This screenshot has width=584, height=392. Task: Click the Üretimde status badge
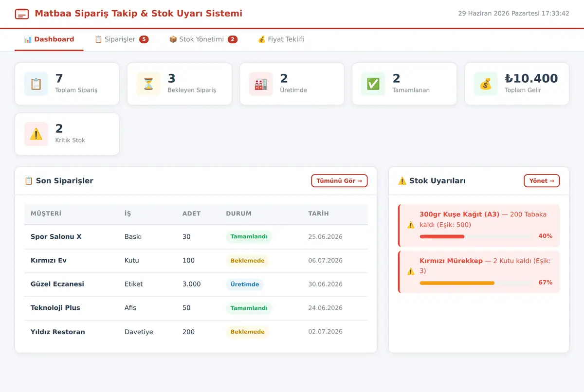[245, 284]
